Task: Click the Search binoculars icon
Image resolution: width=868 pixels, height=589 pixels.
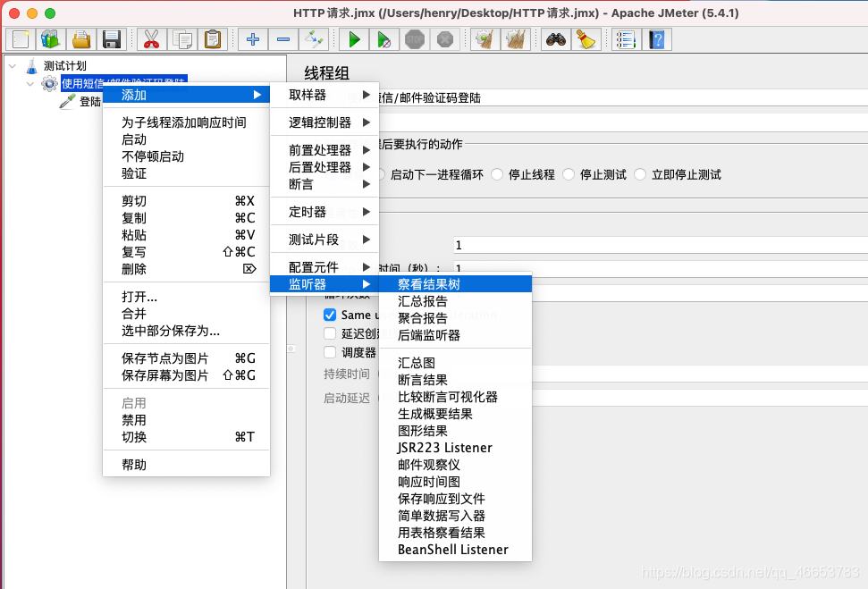Action: (x=556, y=39)
